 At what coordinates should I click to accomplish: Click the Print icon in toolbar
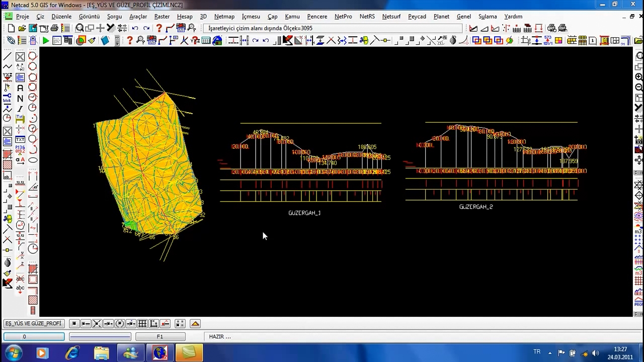(54, 29)
